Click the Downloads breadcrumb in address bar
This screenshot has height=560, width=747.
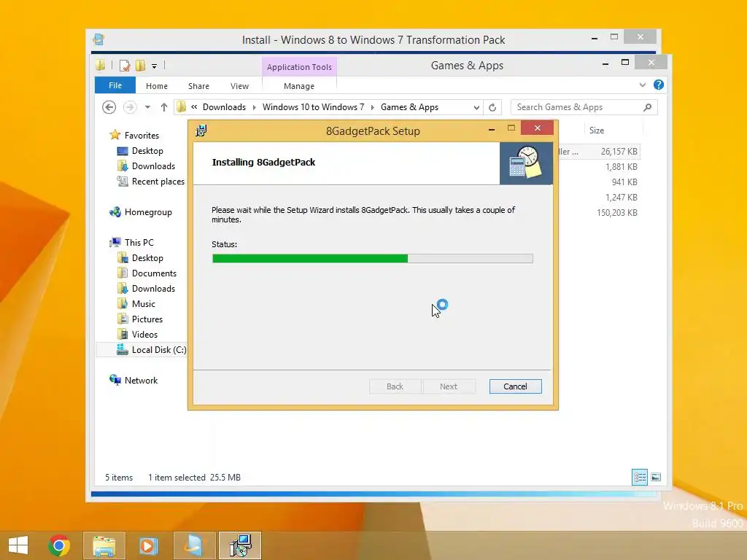tap(224, 107)
